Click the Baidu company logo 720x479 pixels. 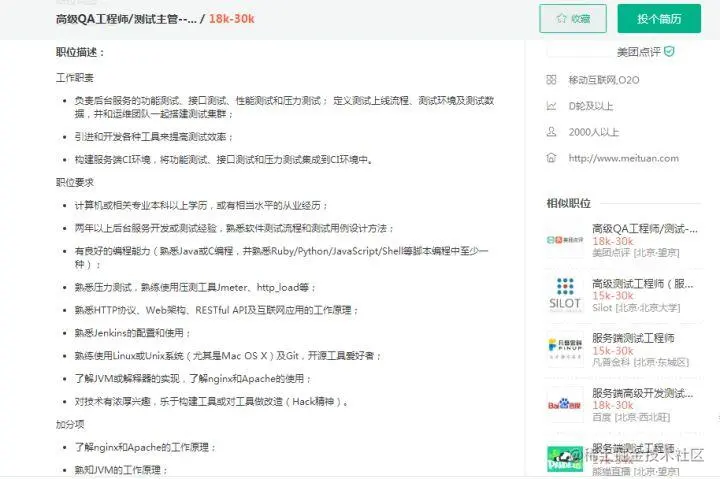click(x=565, y=404)
